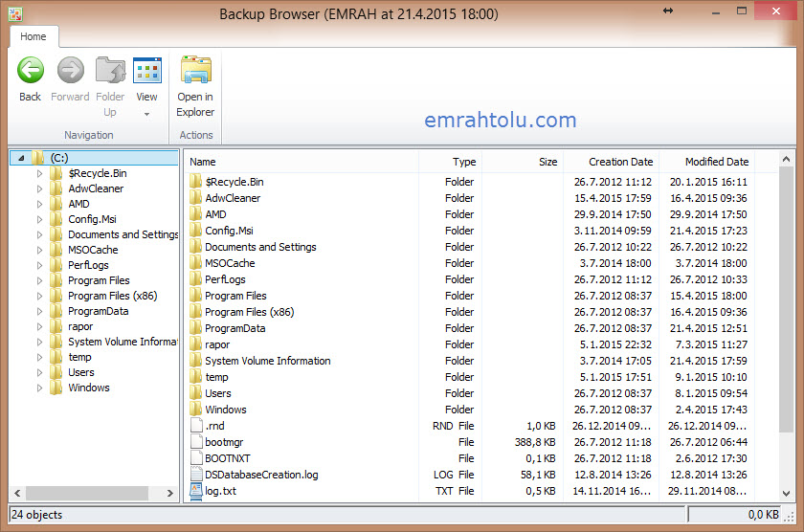Click the folder icon of rapor in the file list
804x532 pixels.
pos(195,344)
